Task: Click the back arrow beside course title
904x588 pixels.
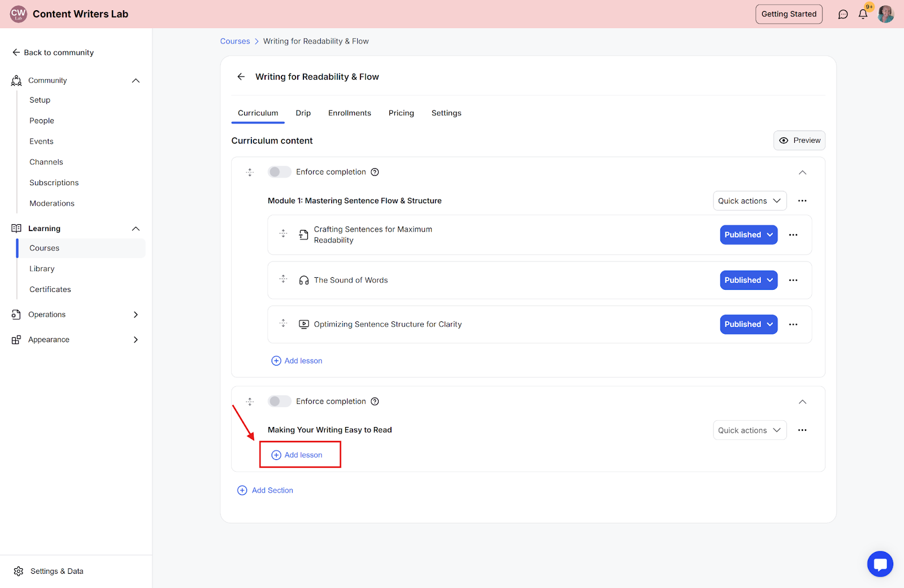Action: coord(241,77)
